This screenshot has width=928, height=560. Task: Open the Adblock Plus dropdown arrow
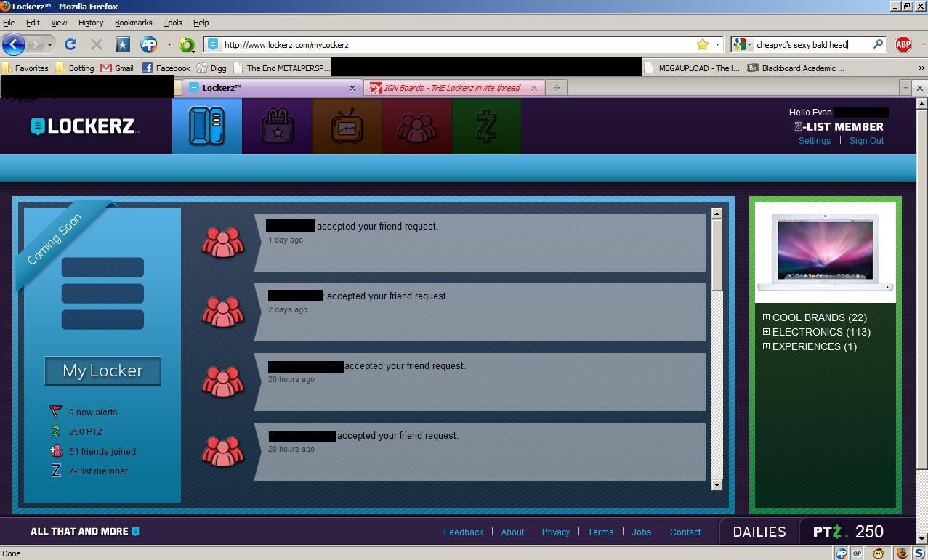tap(923, 45)
